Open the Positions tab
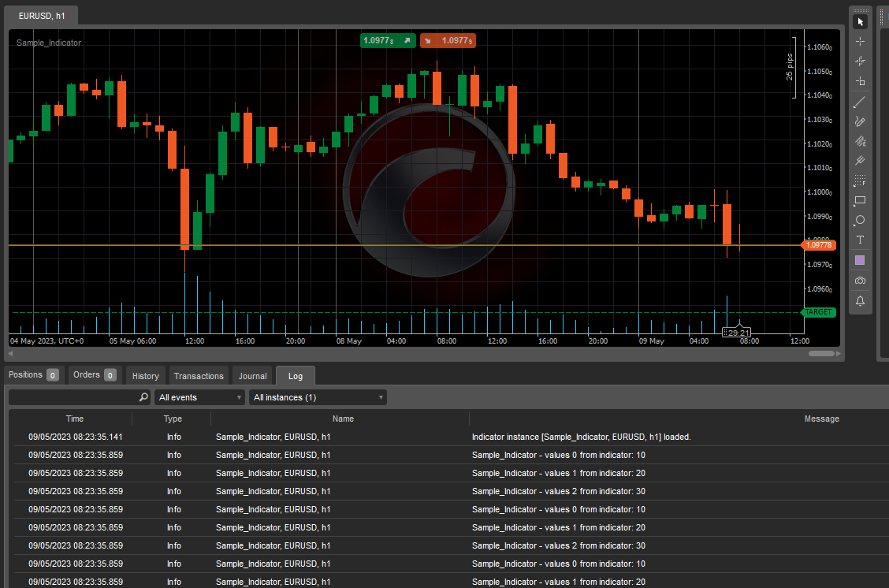This screenshot has height=588, width=889. click(x=33, y=375)
